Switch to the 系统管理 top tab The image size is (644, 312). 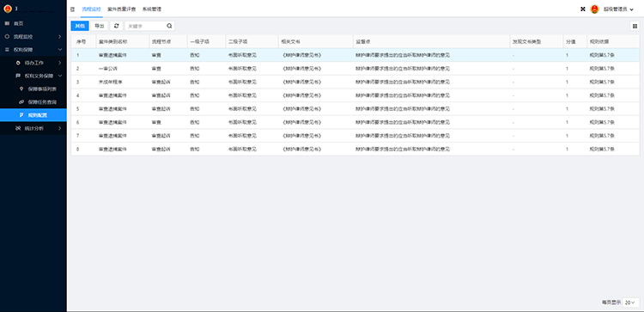pyautogui.click(x=152, y=9)
